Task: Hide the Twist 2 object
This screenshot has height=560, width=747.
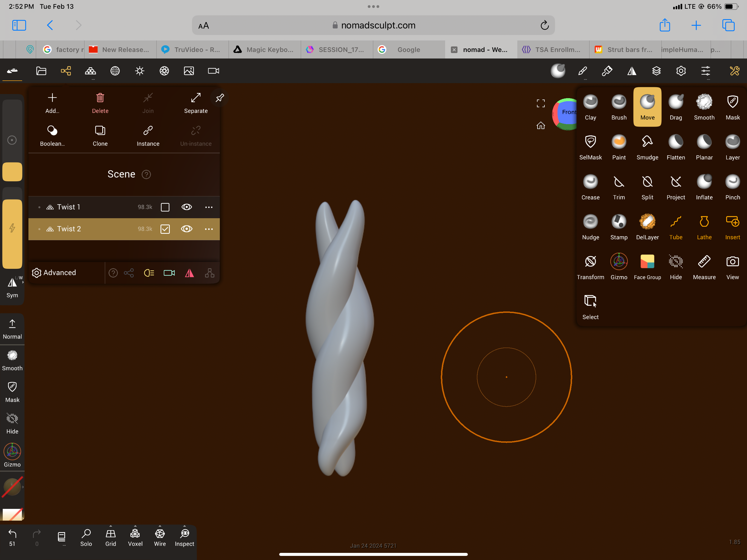Action: click(x=187, y=229)
